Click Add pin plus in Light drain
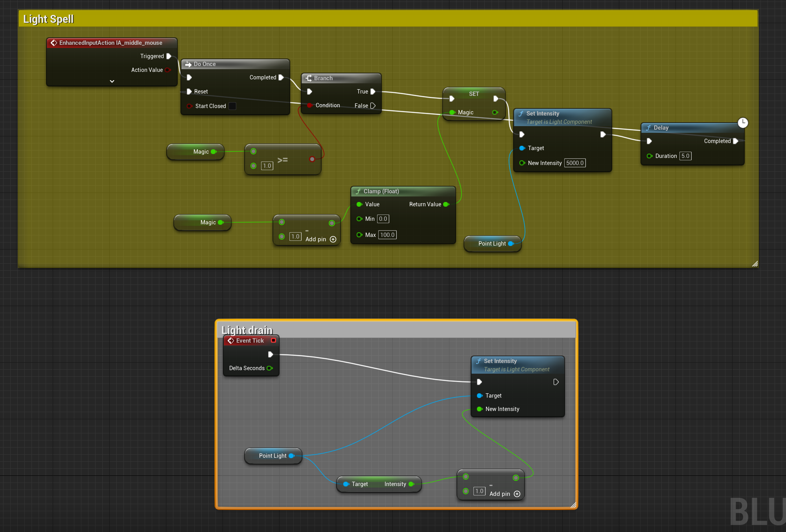The image size is (786, 532). [x=517, y=494]
